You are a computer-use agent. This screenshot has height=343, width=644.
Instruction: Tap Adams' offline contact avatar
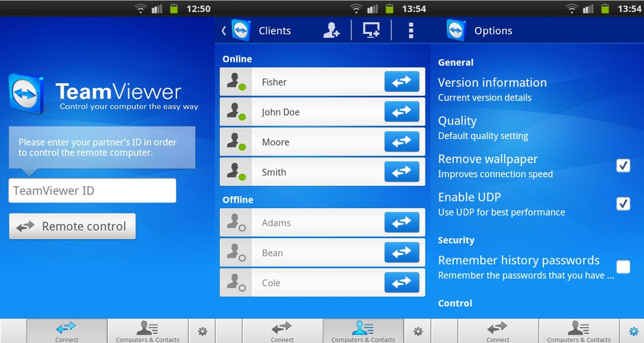pos(236,222)
